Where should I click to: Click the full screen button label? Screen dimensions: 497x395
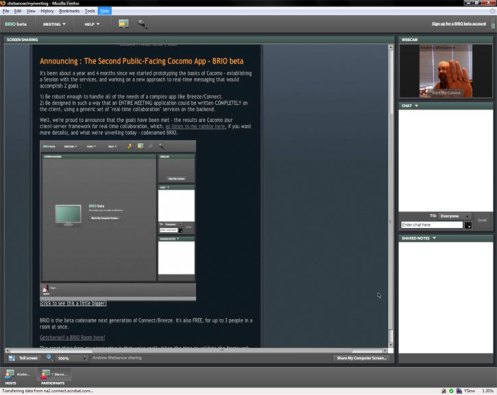pyautogui.click(x=28, y=358)
